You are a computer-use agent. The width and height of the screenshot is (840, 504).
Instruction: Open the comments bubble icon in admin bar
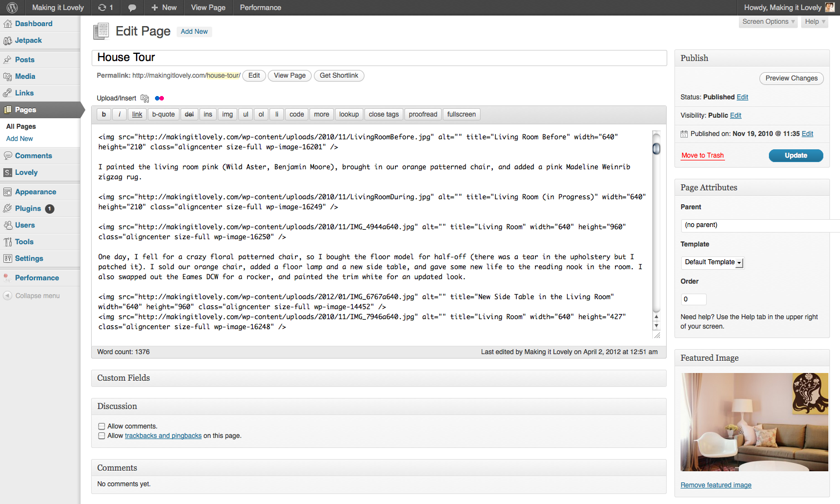(x=132, y=8)
